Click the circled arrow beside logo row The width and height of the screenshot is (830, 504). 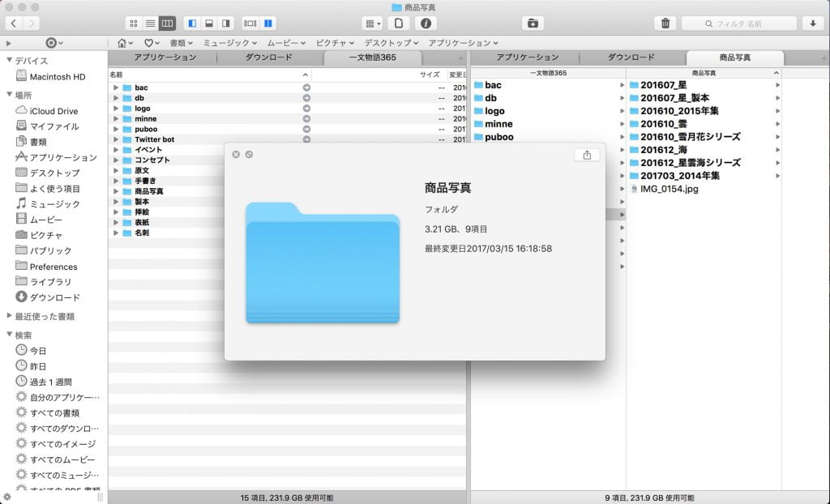click(x=306, y=109)
